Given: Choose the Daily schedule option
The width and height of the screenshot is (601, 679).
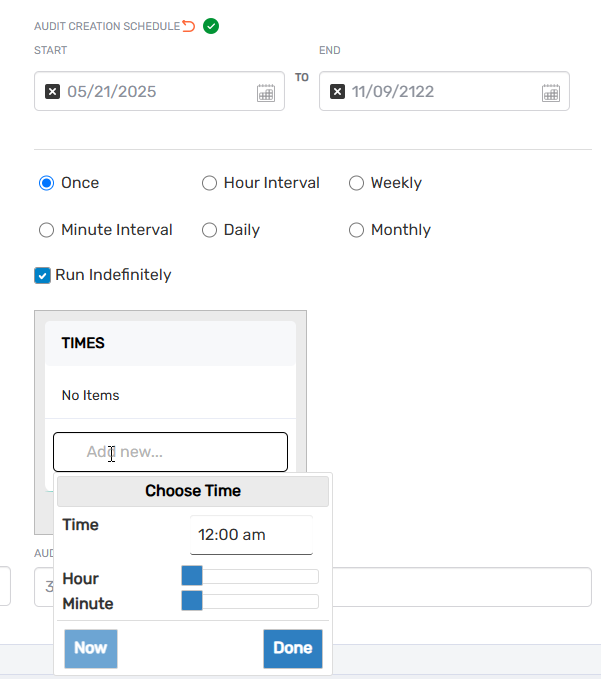Looking at the screenshot, I should pos(209,230).
